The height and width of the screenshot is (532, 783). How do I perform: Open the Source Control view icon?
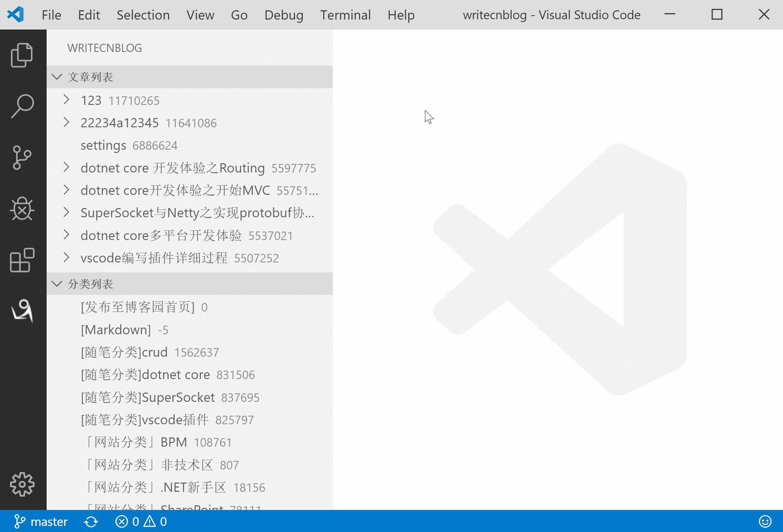22,157
